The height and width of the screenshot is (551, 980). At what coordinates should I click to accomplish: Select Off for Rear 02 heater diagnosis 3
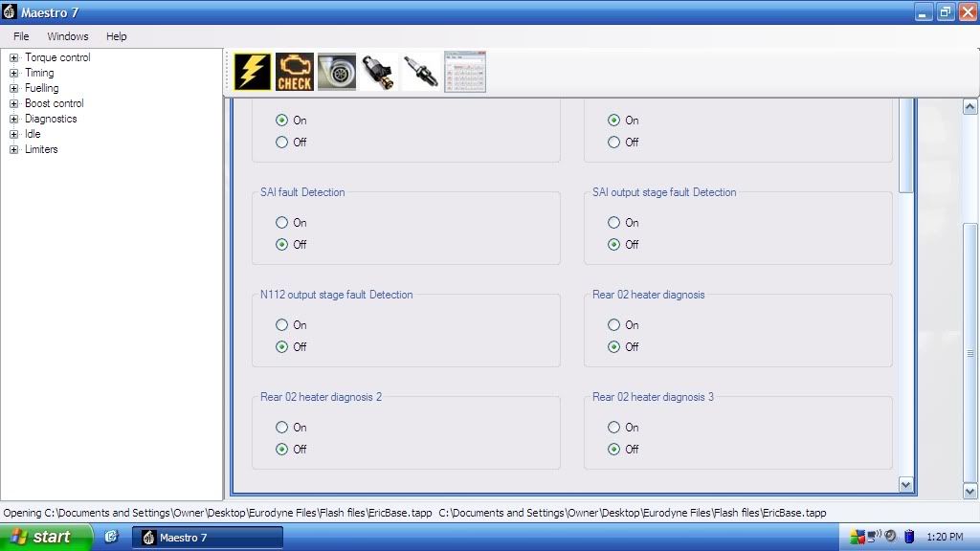click(613, 450)
